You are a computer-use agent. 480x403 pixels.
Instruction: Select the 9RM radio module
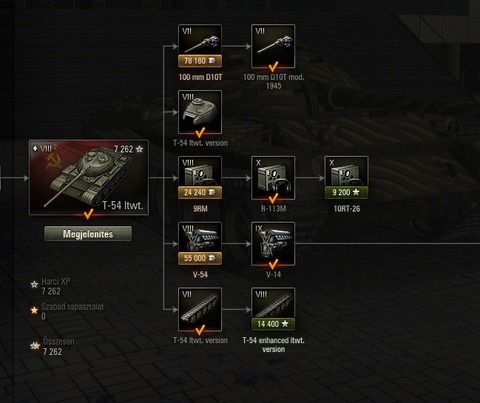click(x=200, y=178)
